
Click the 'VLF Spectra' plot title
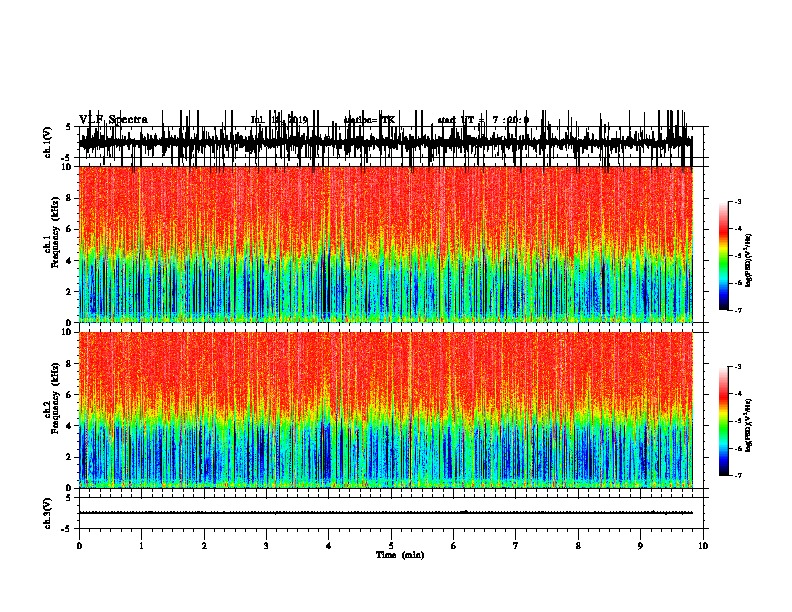pyautogui.click(x=113, y=120)
